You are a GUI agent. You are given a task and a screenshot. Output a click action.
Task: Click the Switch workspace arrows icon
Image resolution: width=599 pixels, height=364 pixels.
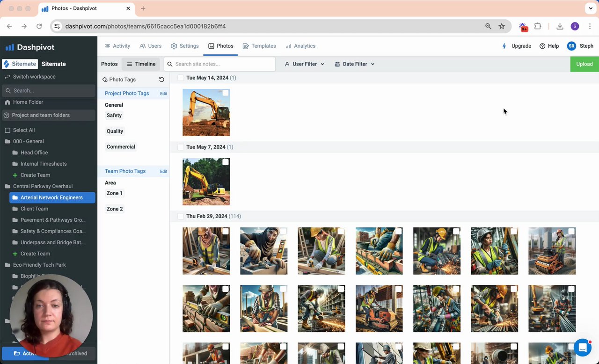pos(7,77)
